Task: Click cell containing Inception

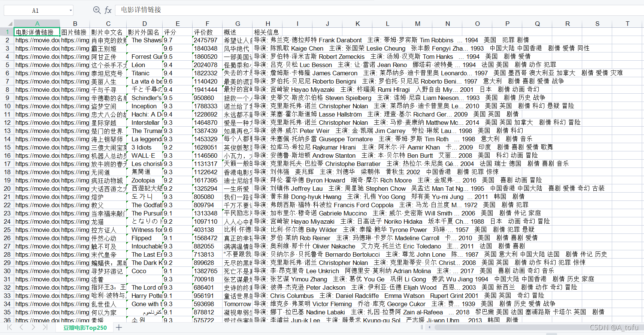Action: (144, 106)
